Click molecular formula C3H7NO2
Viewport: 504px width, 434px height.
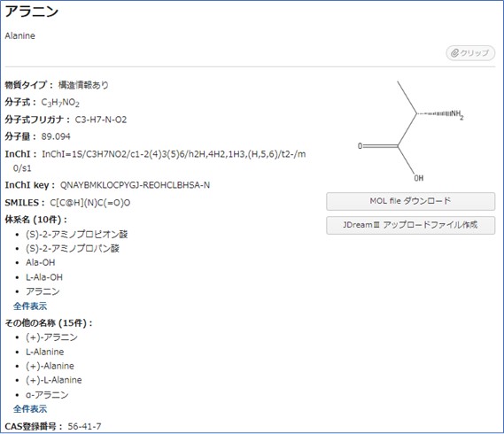[x=60, y=103]
